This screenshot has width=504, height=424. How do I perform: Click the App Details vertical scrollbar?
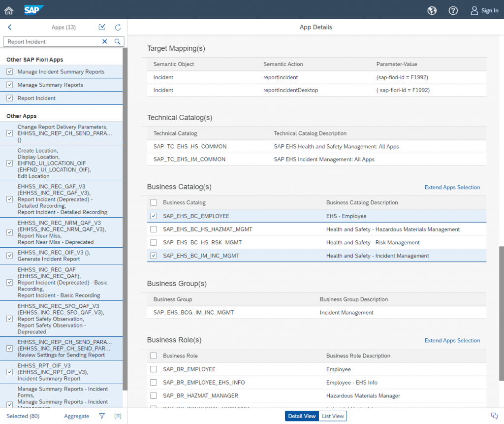(502, 314)
